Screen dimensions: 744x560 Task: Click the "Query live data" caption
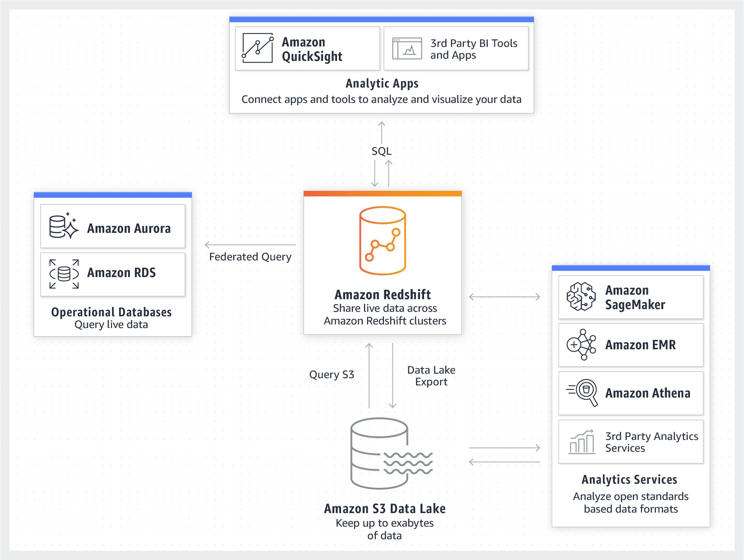(111, 325)
